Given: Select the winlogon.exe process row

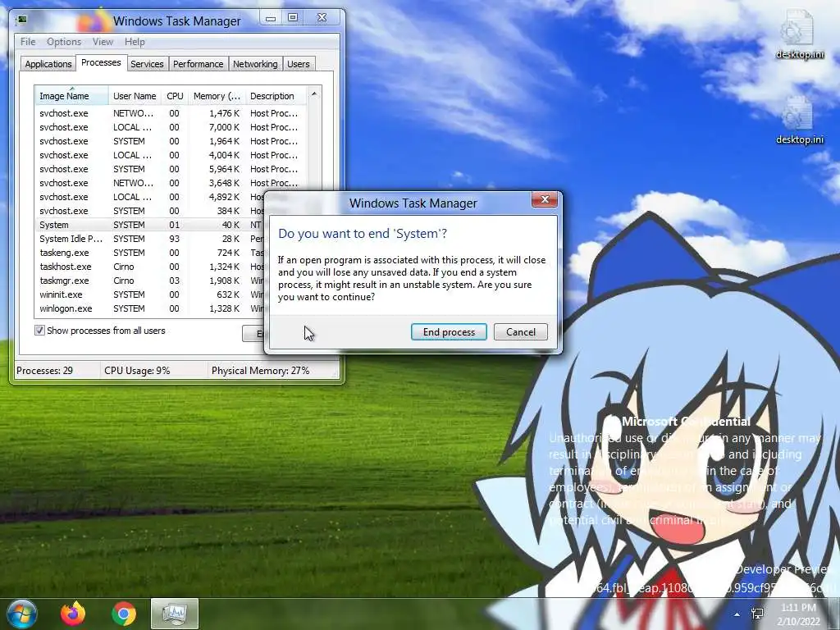Looking at the screenshot, I should coord(150,308).
